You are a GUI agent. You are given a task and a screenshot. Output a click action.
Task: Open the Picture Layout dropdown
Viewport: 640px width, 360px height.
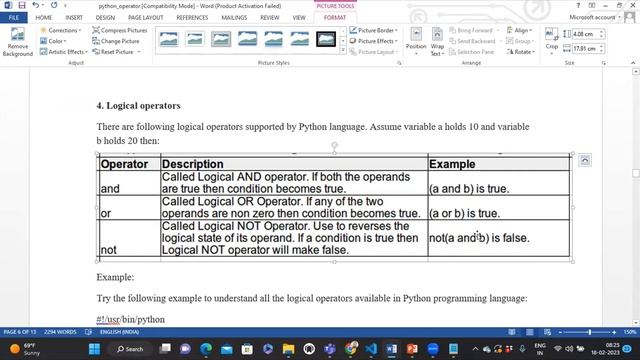pos(373,52)
